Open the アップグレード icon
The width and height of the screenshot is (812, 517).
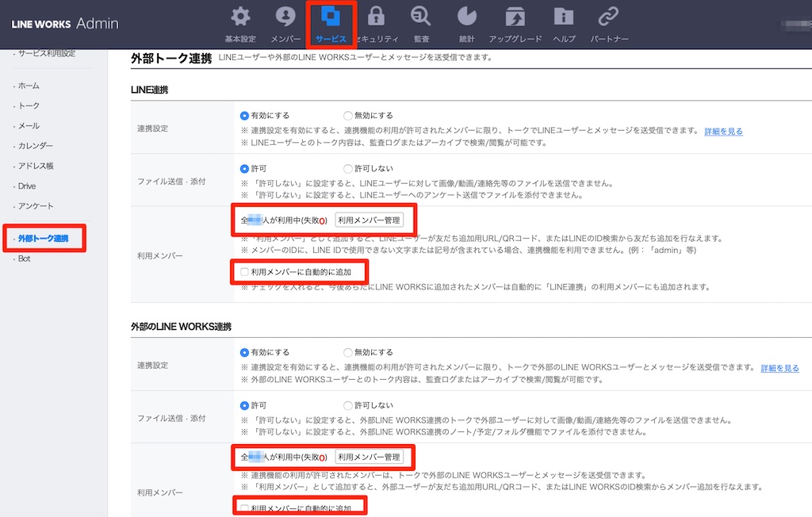(515, 17)
